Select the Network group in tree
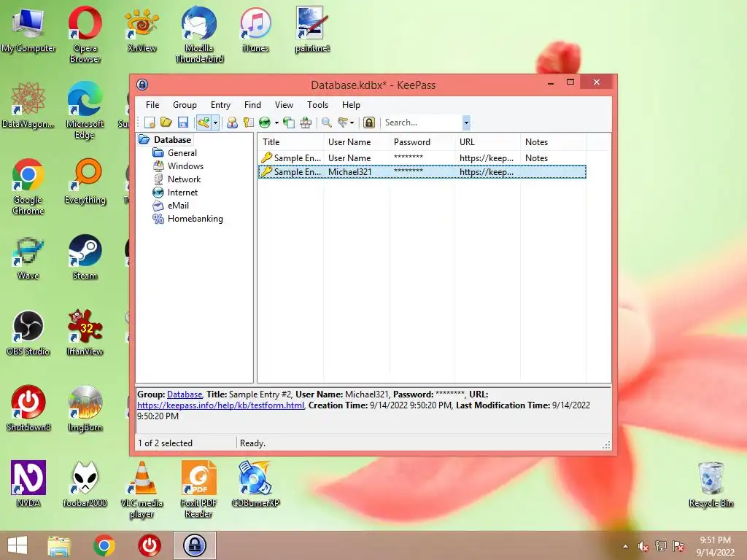The image size is (747, 560). [184, 179]
